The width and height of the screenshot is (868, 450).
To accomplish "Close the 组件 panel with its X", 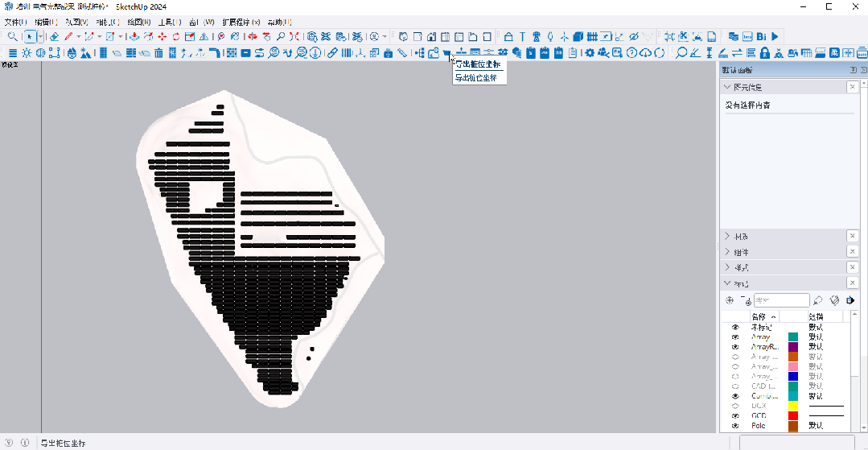I will (852, 251).
